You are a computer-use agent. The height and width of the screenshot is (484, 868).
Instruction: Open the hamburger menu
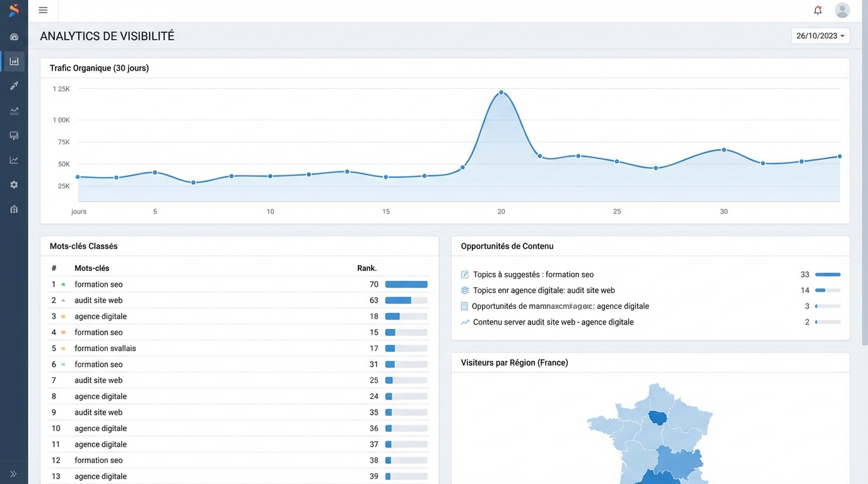[43, 10]
